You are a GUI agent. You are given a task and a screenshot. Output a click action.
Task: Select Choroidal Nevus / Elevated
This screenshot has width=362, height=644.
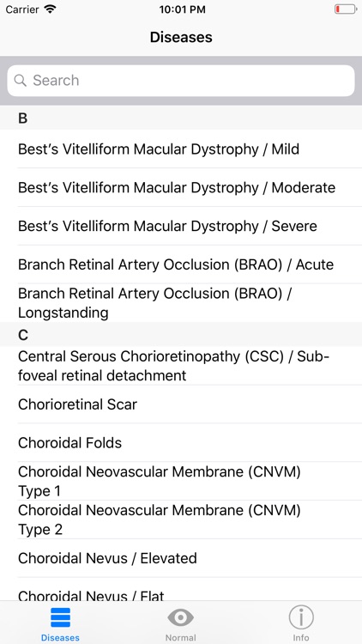pyautogui.click(x=181, y=558)
